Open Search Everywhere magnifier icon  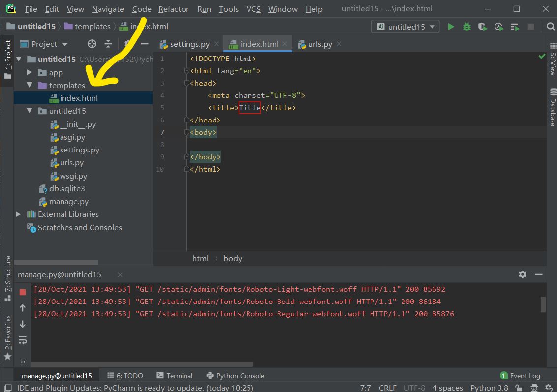coord(551,27)
